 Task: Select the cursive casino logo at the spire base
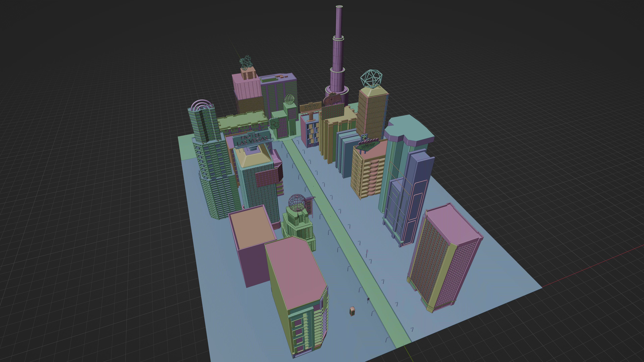pyautogui.click(x=332, y=98)
